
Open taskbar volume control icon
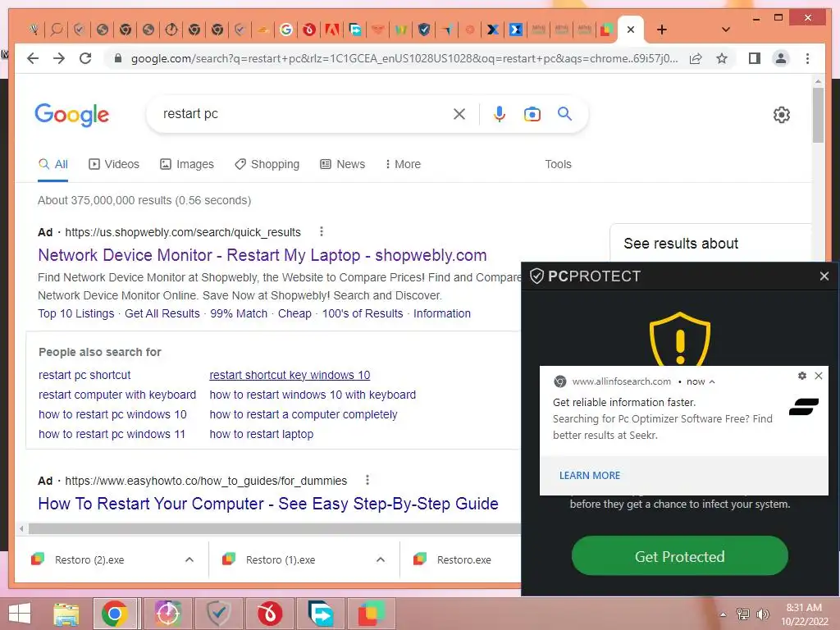coord(762,614)
